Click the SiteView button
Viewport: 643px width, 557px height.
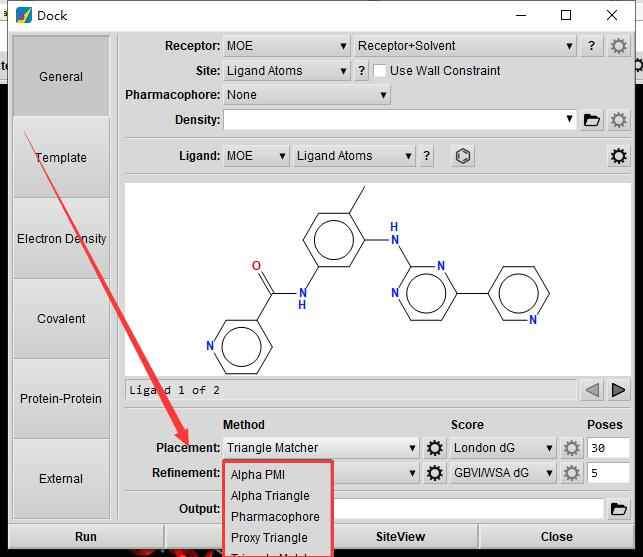[400, 537]
